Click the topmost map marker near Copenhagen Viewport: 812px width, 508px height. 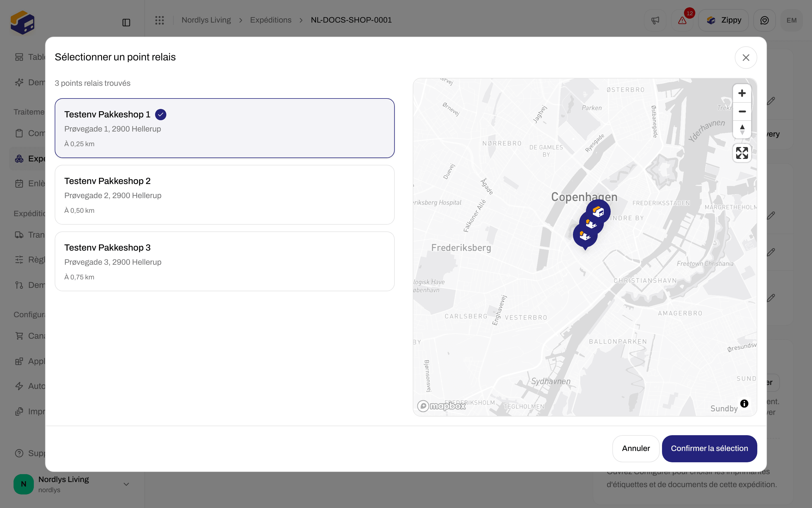[x=598, y=212]
